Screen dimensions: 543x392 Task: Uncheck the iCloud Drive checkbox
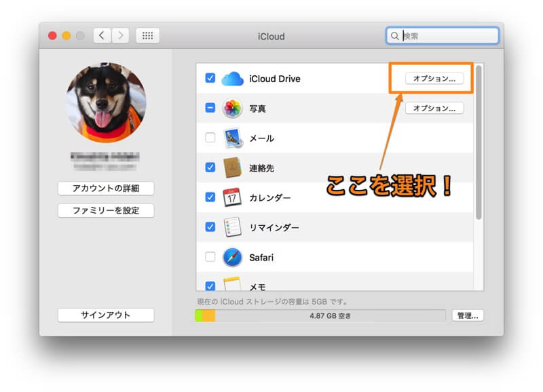pyautogui.click(x=210, y=78)
